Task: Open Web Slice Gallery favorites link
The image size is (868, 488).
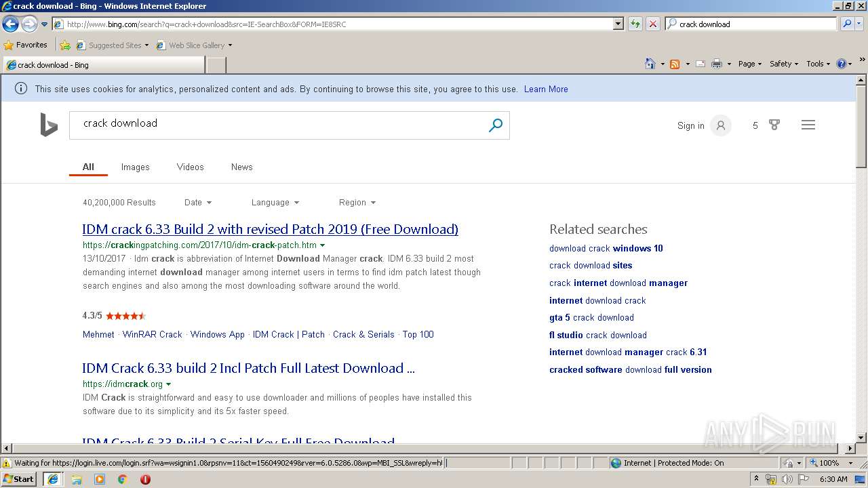Action: [194, 45]
